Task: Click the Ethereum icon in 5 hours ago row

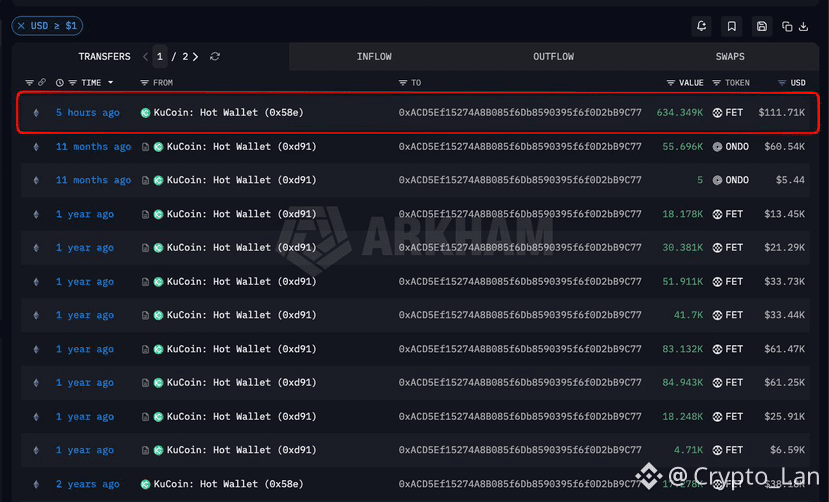Action: (36, 113)
